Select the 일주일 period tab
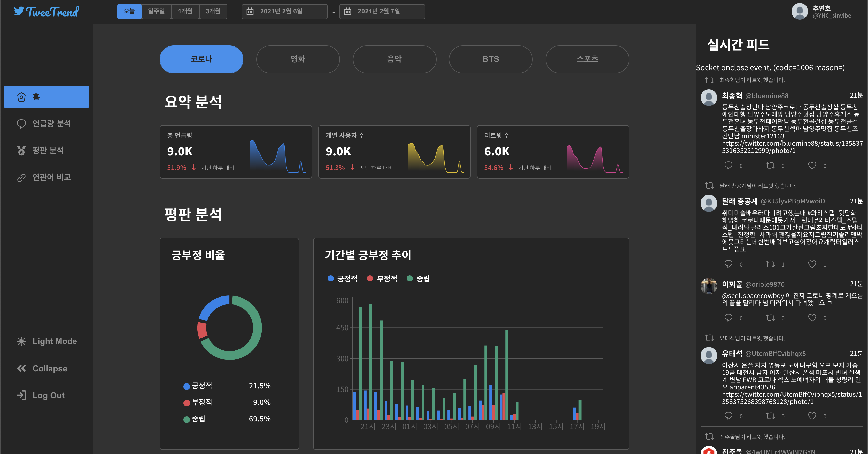The image size is (868, 454). [156, 11]
